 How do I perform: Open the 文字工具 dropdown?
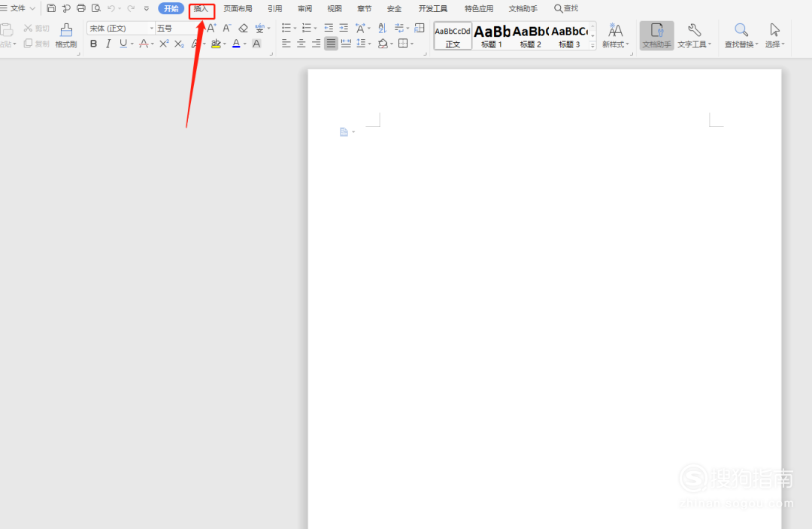coord(695,36)
